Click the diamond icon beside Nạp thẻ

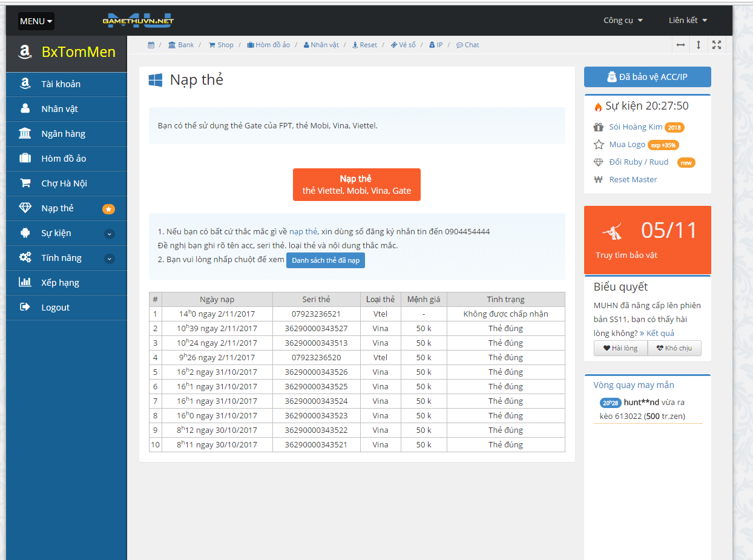[x=25, y=208]
